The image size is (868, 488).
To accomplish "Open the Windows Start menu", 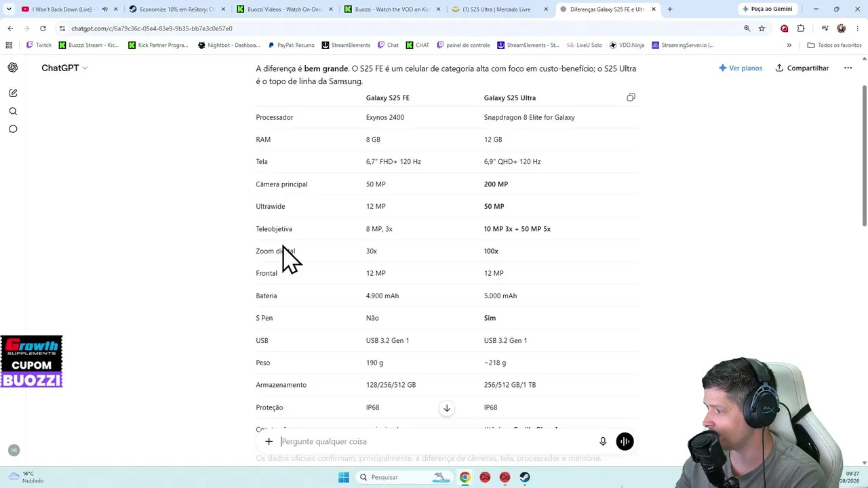I will pyautogui.click(x=344, y=477).
